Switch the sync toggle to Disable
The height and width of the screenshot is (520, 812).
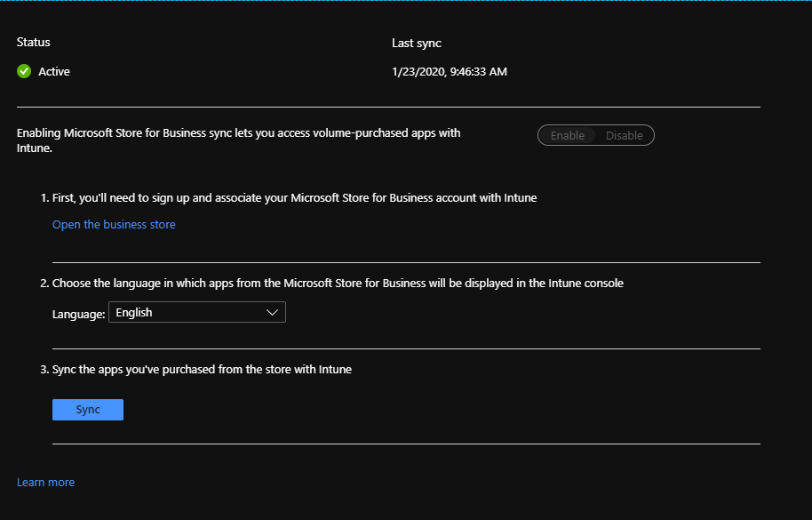(x=624, y=135)
